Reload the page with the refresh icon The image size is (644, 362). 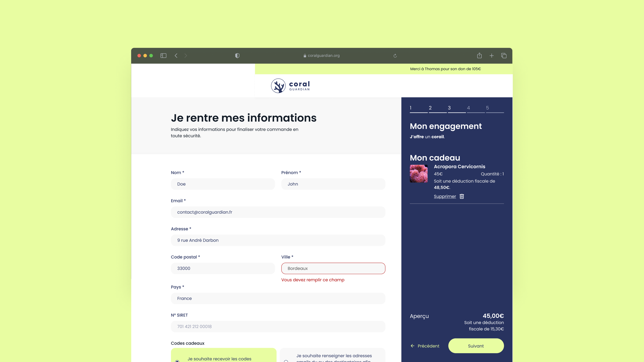(395, 56)
